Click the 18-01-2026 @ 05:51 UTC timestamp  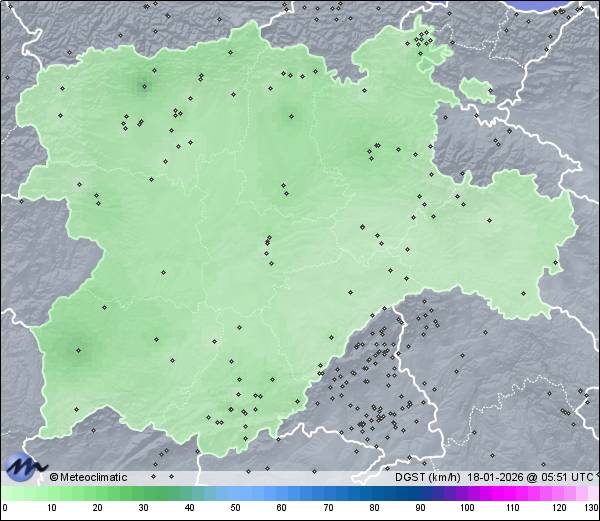tap(529, 477)
